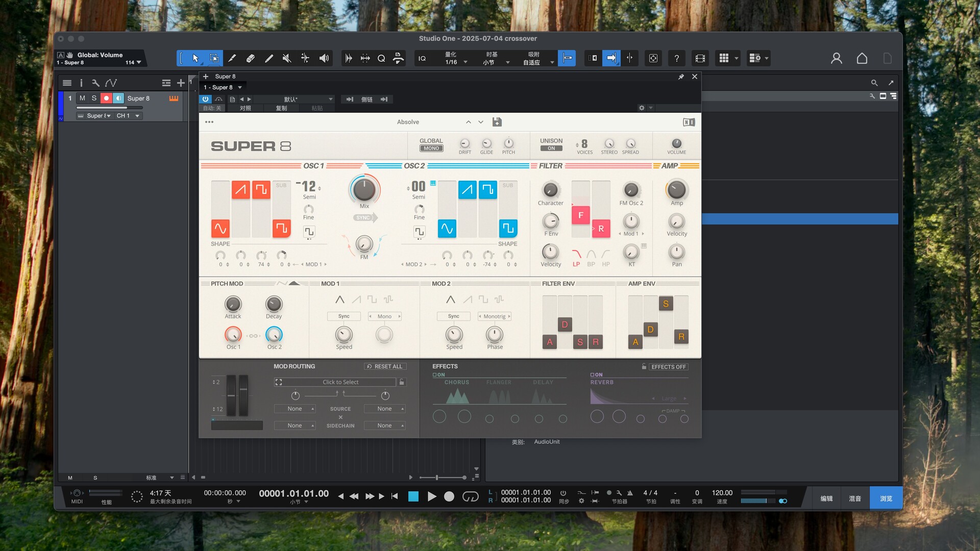Open MOD 1 Mono mode selector

point(385,316)
